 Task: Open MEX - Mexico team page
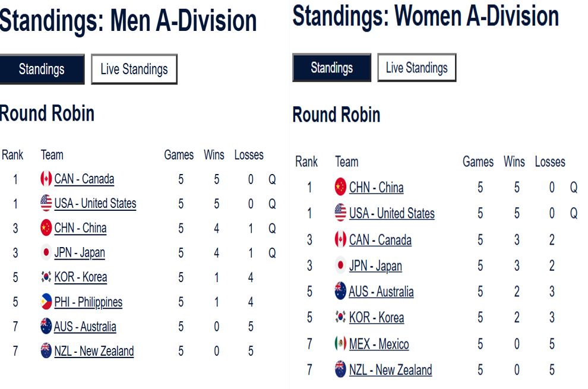[379, 344]
